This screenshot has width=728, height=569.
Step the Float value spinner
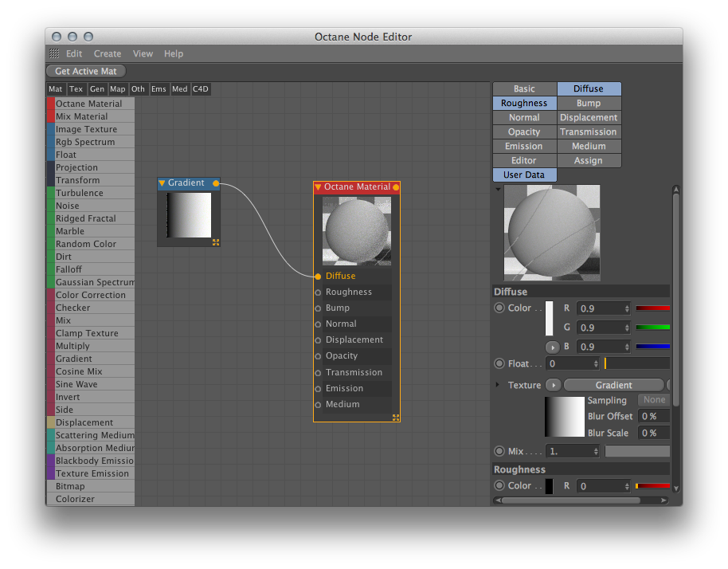coord(596,363)
